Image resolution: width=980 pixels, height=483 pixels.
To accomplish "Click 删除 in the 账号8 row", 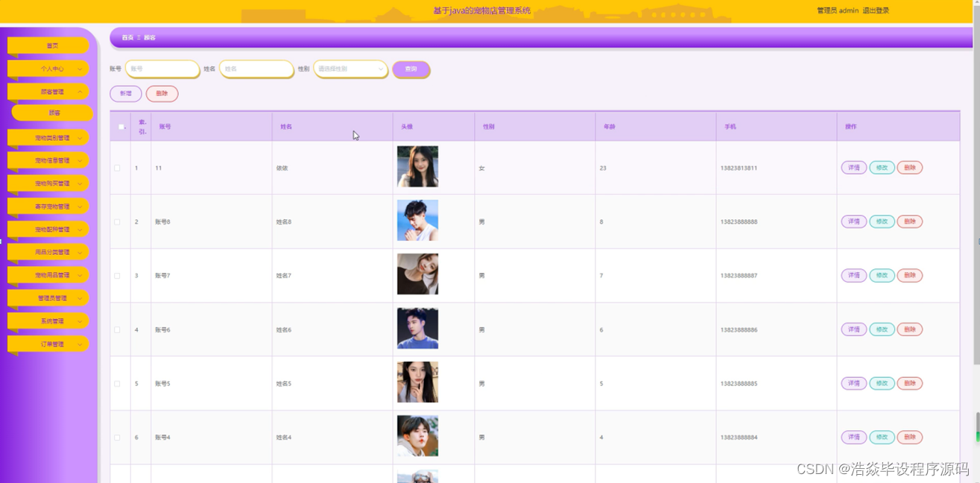I will [910, 221].
